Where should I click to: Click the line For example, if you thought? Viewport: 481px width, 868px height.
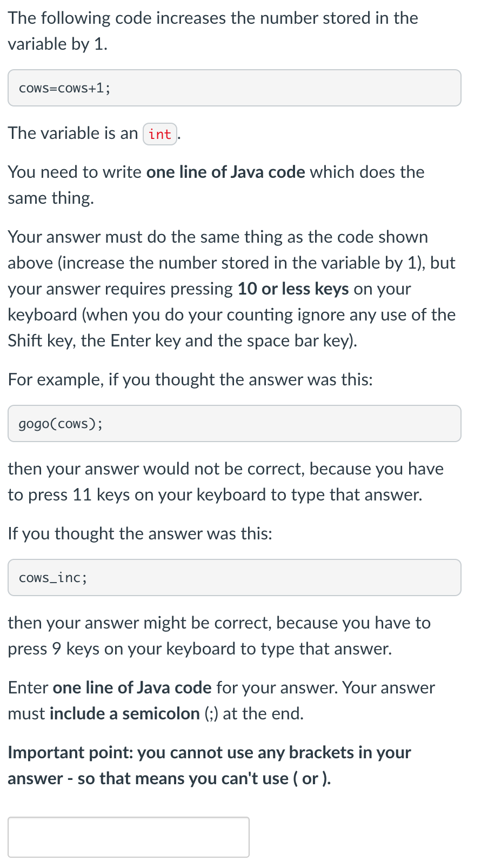190,379
